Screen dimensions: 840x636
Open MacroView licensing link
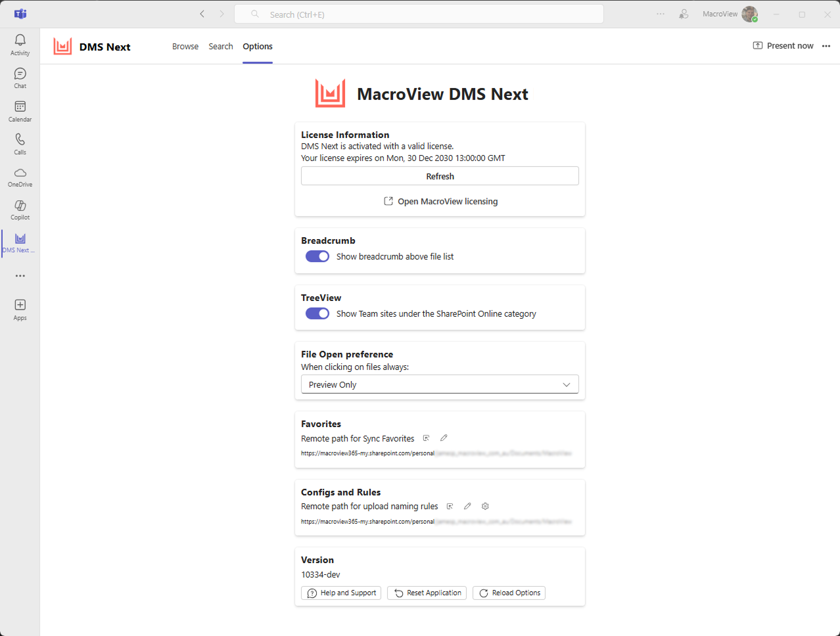click(440, 202)
